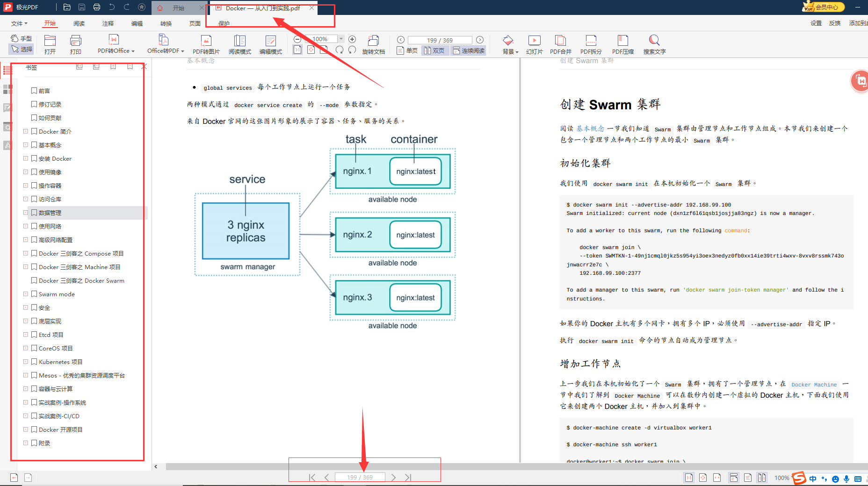Switch to the 编辑 ribbon tab
Image resolution: width=868 pixels, height=486 pixels.
pyautogui.click(x=137, y=23)
